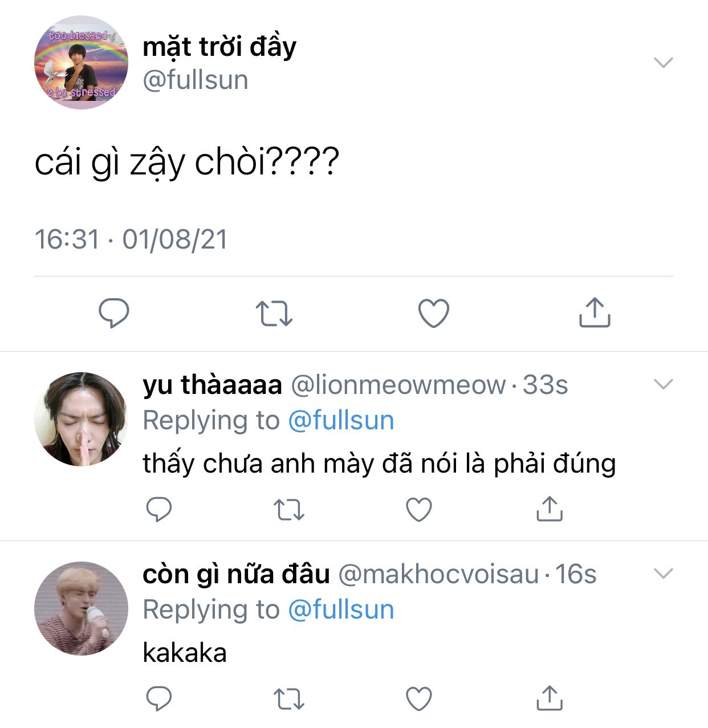The width and height of the screenshot is (708, 728).
Task: Retweet the 'kakaka' reply
Action: click(289, 699)
